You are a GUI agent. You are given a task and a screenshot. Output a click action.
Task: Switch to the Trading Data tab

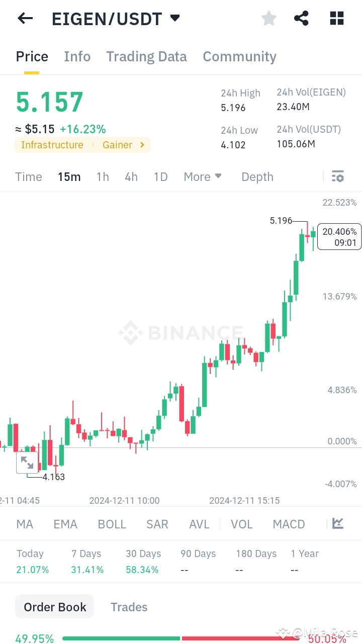146,56
